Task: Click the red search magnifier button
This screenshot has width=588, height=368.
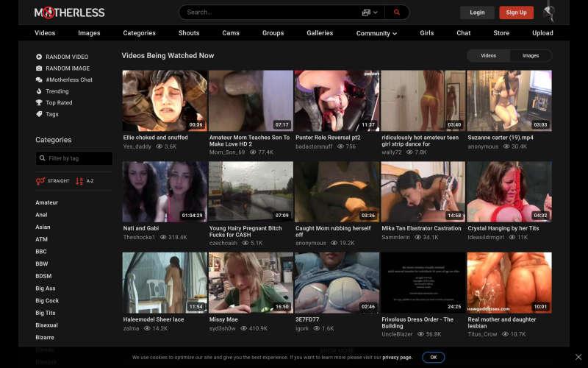Action: tap(398, 13)
